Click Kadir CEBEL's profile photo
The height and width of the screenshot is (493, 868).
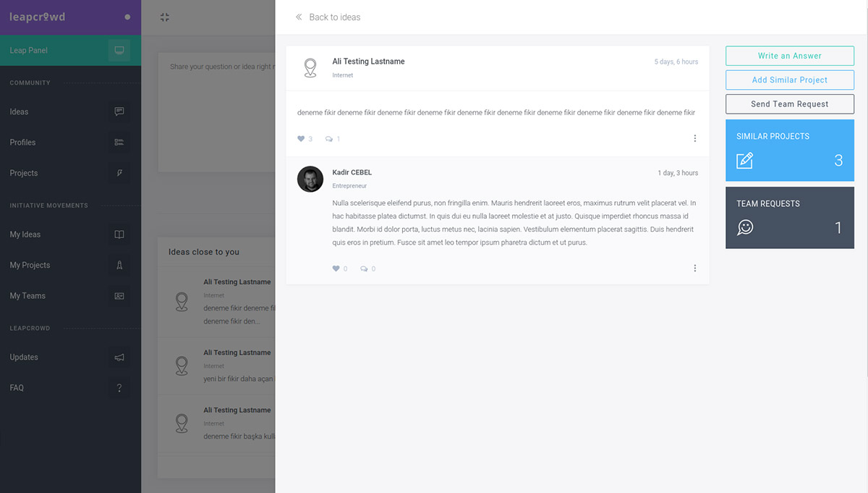(310, 179)
